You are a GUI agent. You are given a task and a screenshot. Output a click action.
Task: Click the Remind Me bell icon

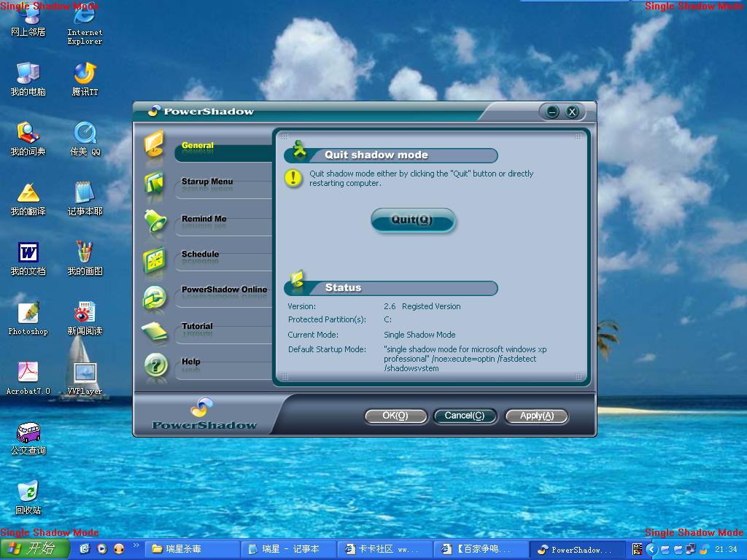[155, 221]
